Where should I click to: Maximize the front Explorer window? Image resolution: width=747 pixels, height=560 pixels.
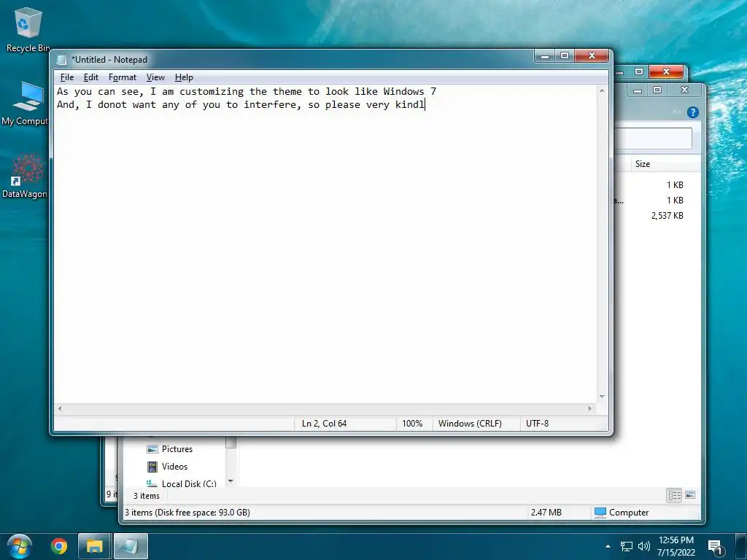coord(657,90)
